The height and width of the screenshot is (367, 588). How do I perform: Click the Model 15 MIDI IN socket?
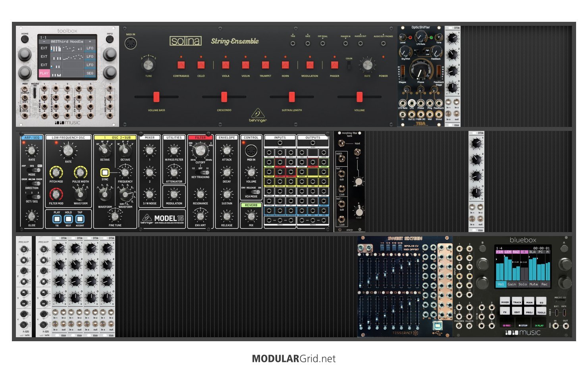(251, 150)
